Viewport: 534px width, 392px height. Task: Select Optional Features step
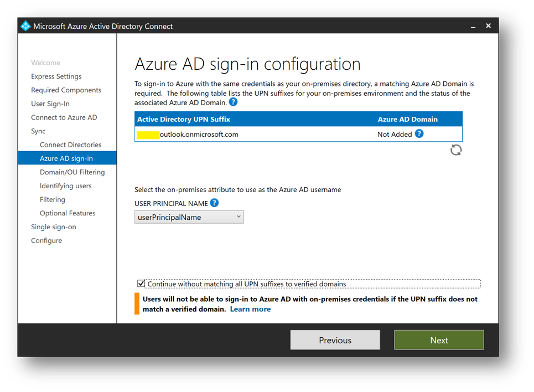(68, 213)
